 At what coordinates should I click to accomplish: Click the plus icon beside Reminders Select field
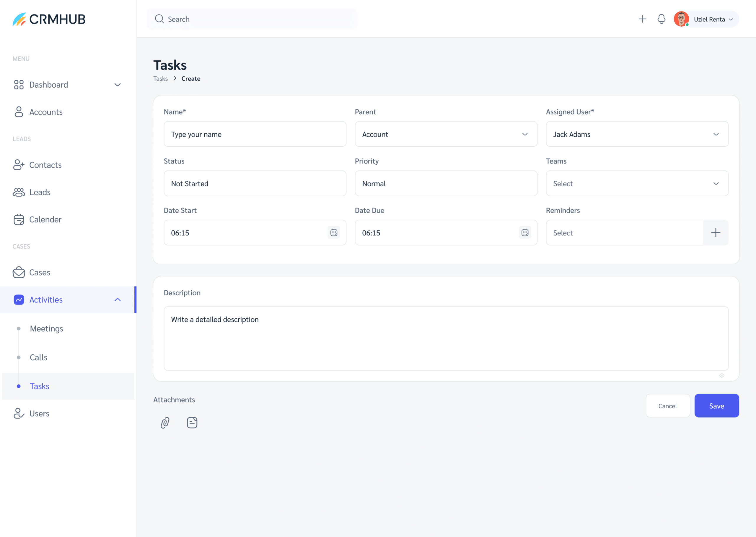point(716,233)
